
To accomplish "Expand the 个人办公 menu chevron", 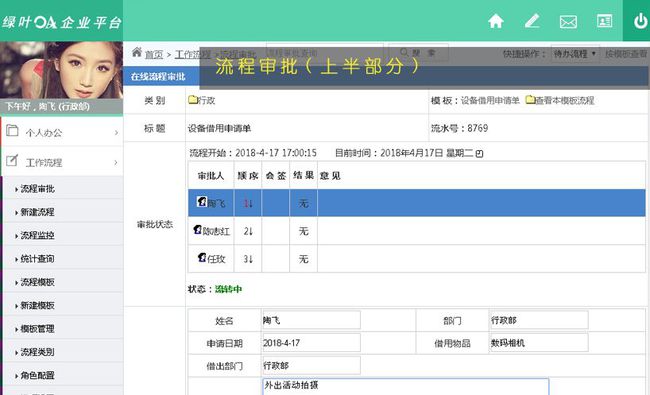I will tap(116, 133).
